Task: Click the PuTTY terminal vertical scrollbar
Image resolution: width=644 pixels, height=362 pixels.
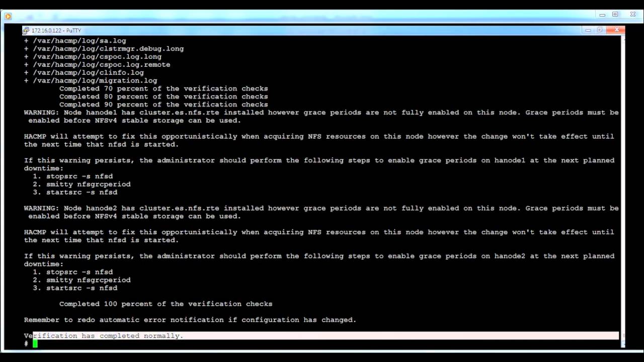Action: pos(622,191)
